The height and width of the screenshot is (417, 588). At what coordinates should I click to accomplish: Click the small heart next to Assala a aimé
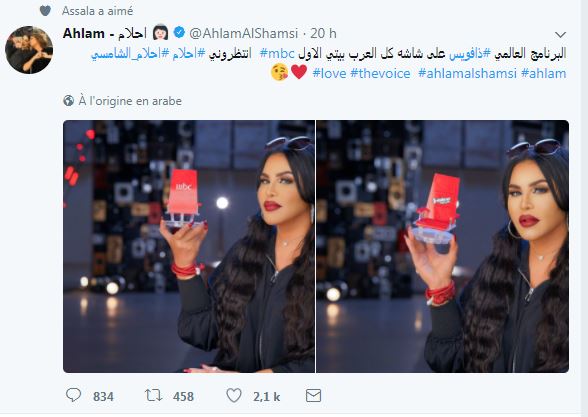click(x=45, y=11)
